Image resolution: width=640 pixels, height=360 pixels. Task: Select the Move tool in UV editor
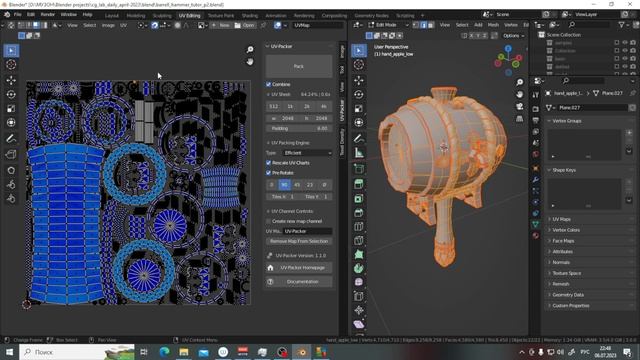[x=11, y=80]
